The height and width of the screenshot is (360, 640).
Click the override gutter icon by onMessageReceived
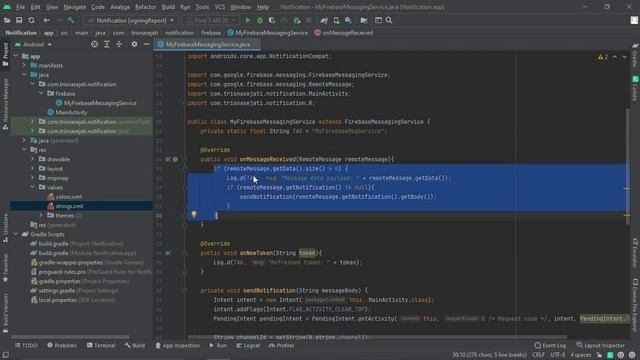click(168, 159)
